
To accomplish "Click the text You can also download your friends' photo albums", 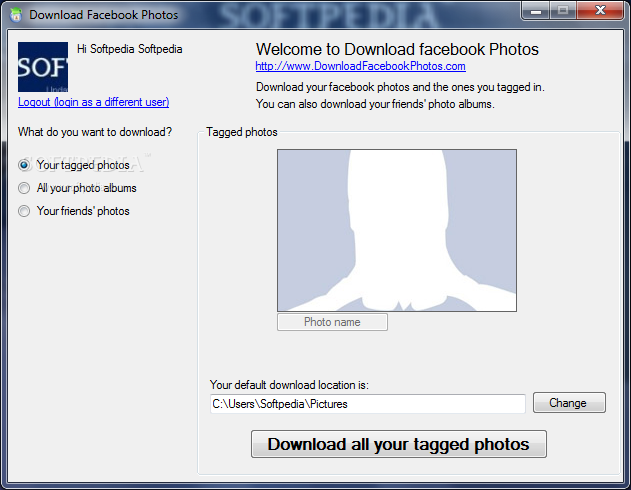I will (x=375, y=104).
